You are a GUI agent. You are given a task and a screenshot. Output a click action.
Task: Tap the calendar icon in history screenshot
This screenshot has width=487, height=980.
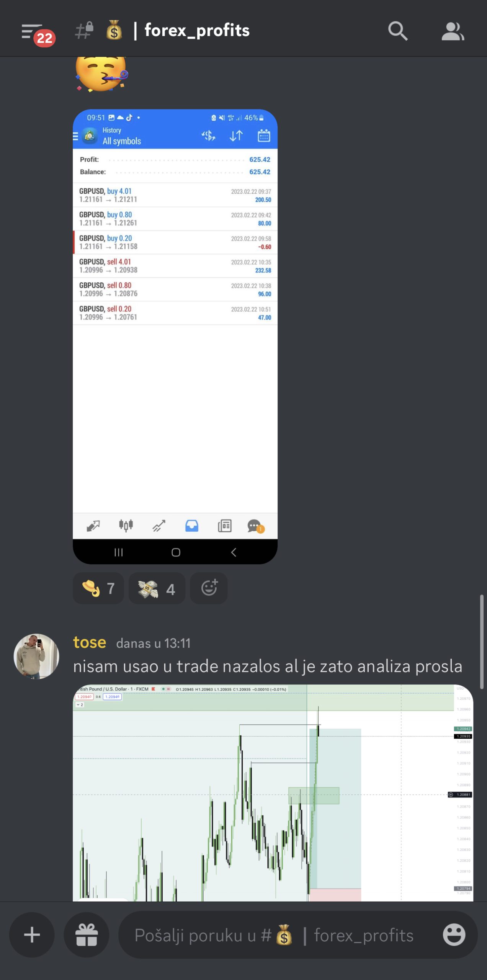coord(264,136)
